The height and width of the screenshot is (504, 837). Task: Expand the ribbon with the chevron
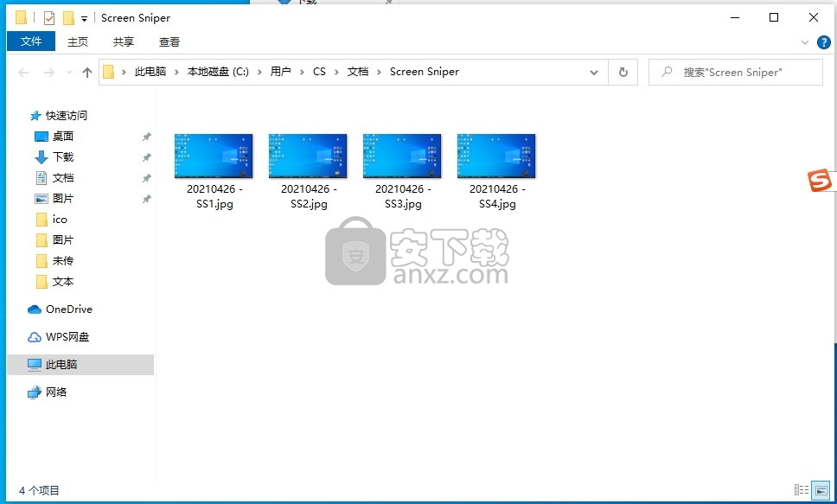(804, 42)
